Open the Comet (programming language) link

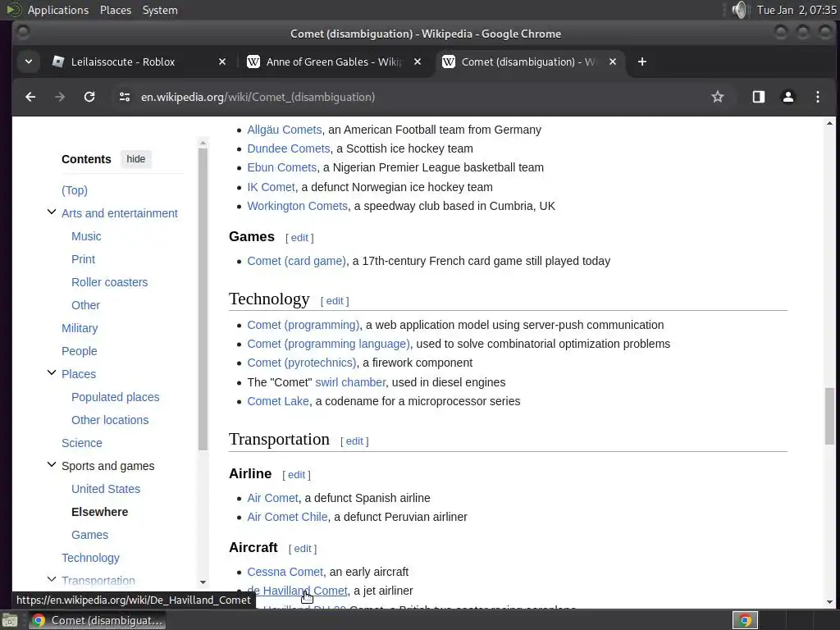point(328,344)
